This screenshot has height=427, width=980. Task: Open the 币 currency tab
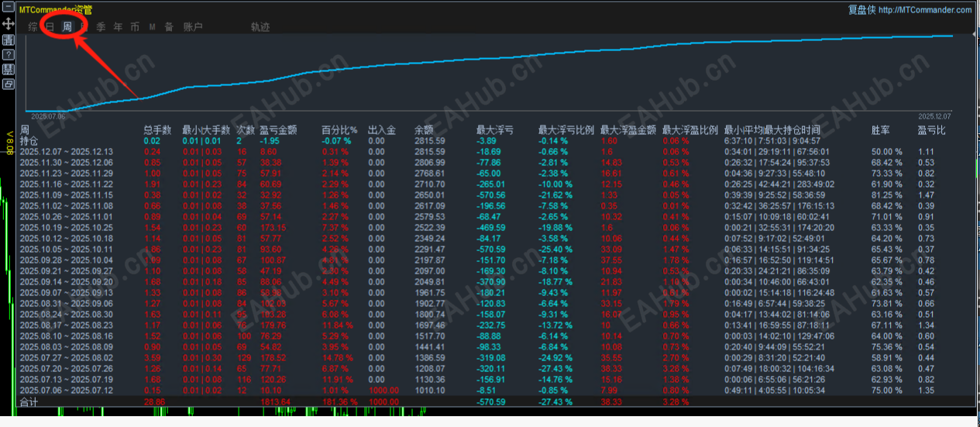coord(135,27)
